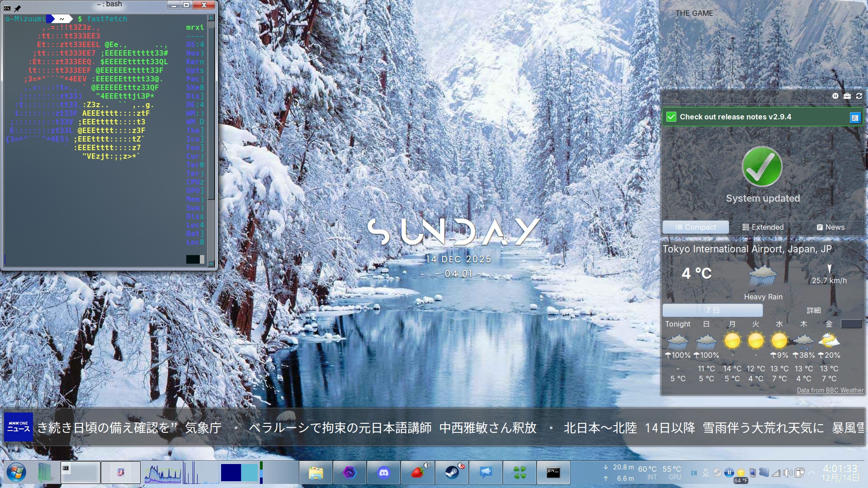
Task: Click the blue pause tray icon
Action: pos(729,473)
